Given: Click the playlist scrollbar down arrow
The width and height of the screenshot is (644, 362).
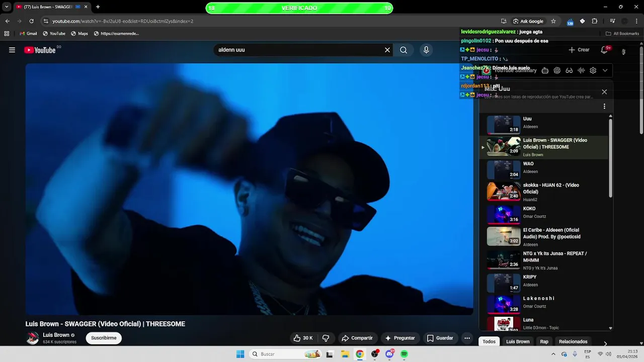Looking at the screenshot, I should tap(611, 328).
